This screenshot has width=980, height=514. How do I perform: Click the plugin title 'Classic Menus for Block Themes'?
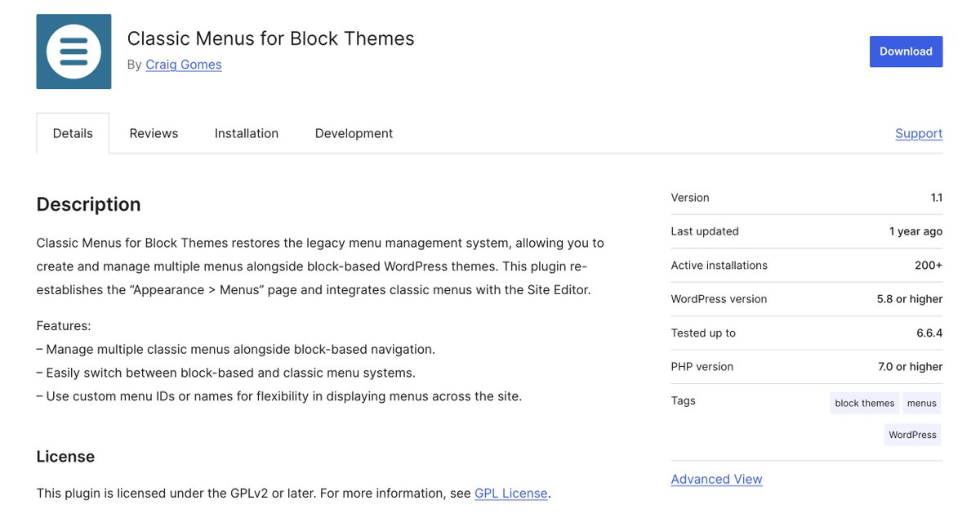tap(270, 38)
